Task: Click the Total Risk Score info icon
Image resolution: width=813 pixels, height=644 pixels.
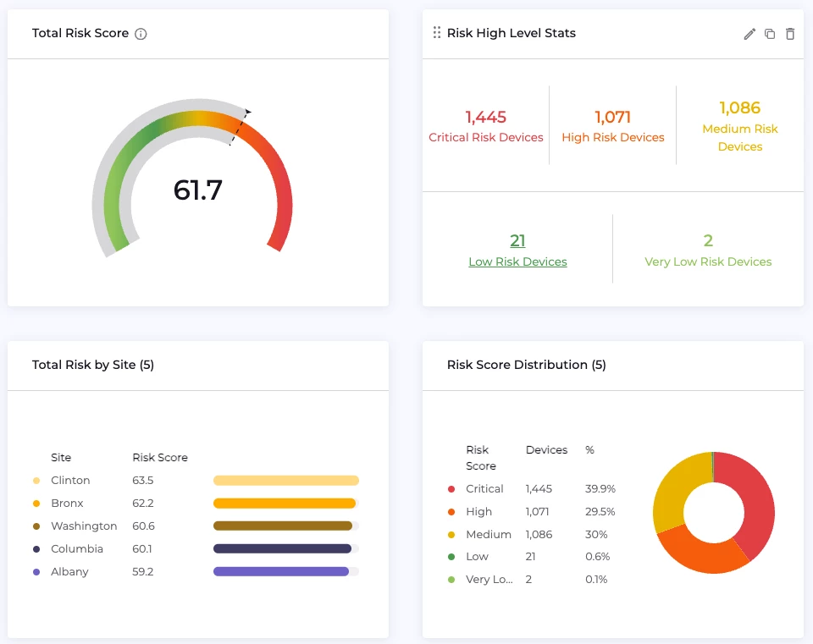Action: (x=141, y=34)
